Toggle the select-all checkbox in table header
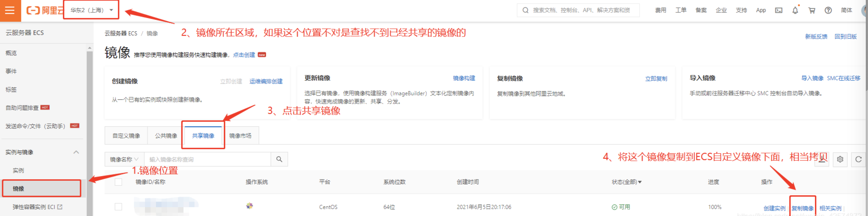Image resolution: width=868 pixels, height=216 pixels. [118, 182]
